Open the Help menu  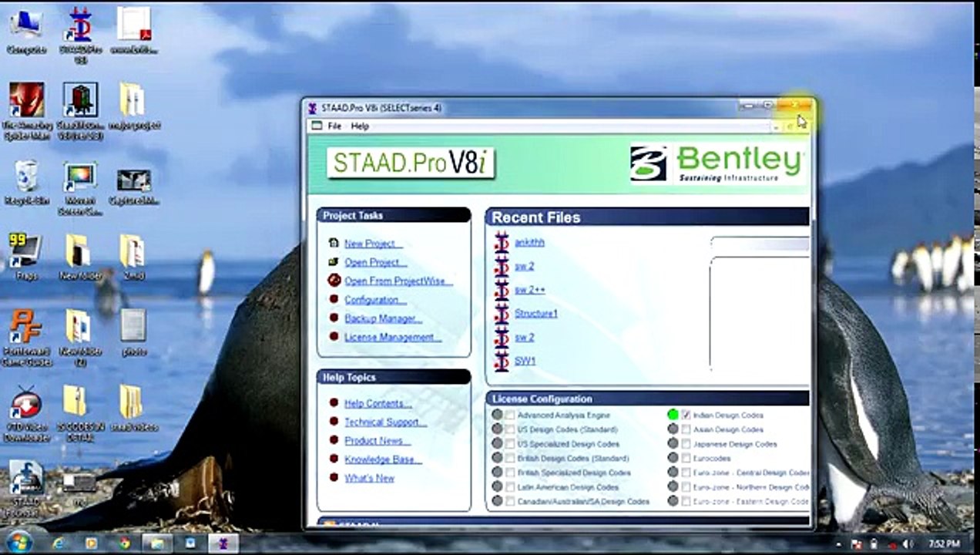360,126
